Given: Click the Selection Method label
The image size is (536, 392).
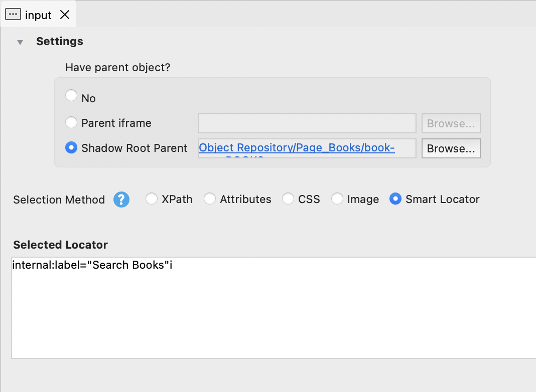Looking at the screenshot, I should coord(59,200).
